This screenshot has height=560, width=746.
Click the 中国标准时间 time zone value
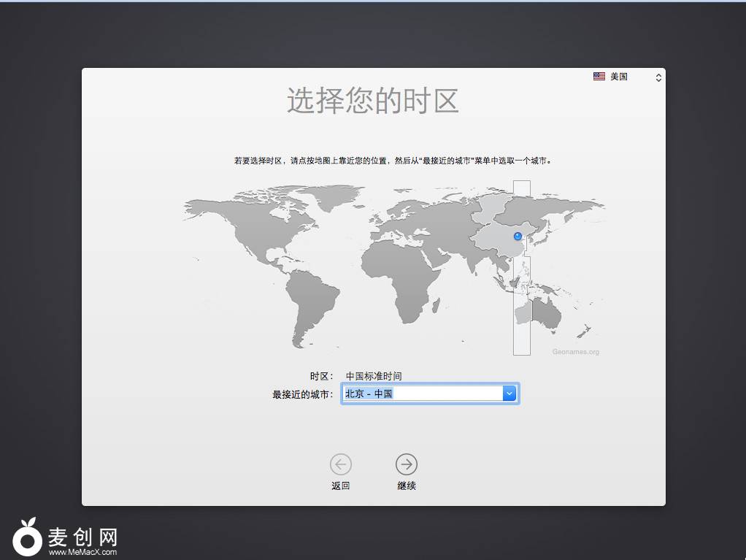[374, 376]
